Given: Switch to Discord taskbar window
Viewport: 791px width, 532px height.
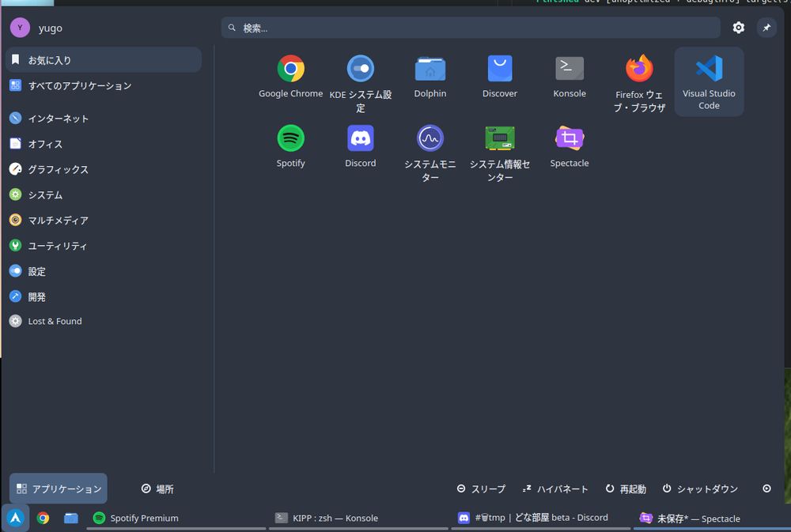Looking at the screenshot, I should tap(541, 518).
